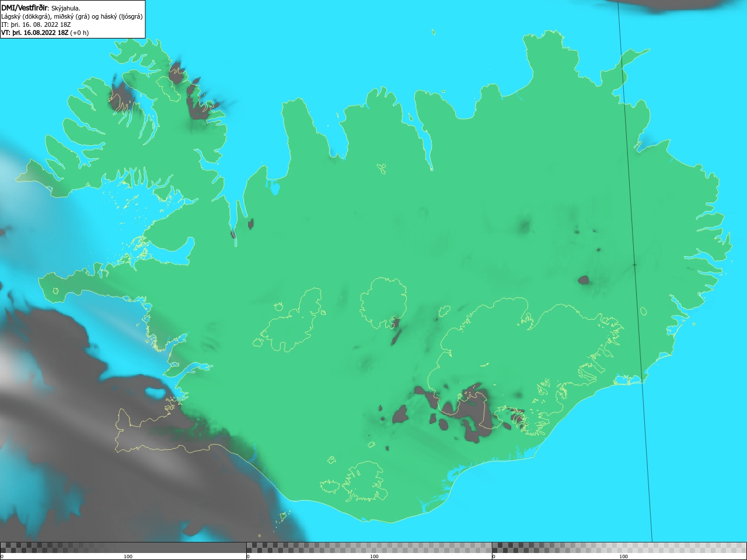
Task: Click the "DMI/Vestfirðir" bold title text
Action: pos(24,8)
